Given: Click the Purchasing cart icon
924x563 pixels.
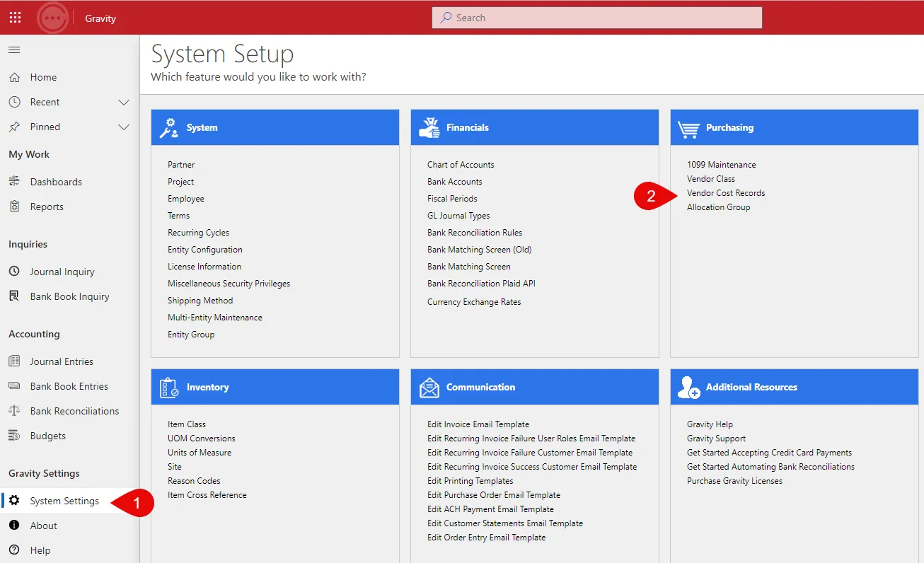Looking at the screenshot, I should pos(688,128).
